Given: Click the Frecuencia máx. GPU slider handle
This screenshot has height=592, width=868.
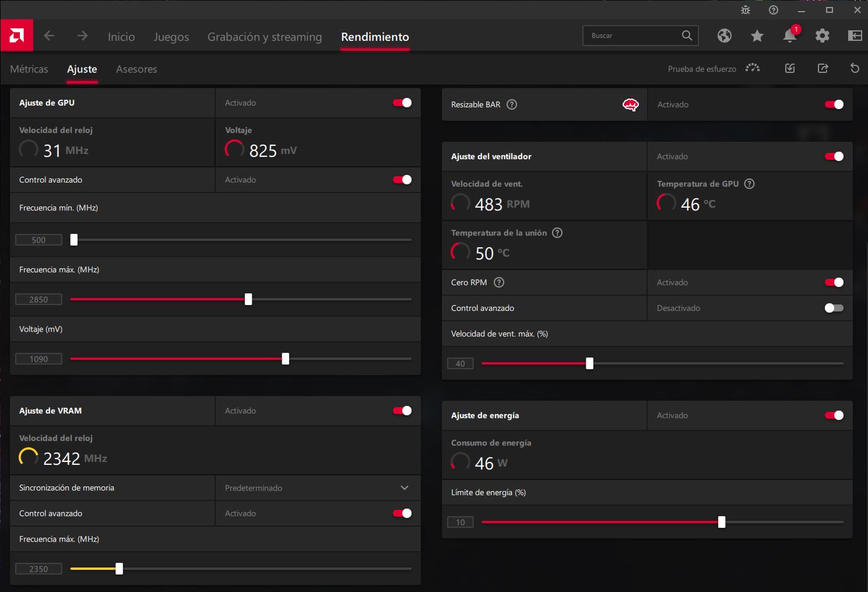Looking at the screenshot, I should (248, 299).
